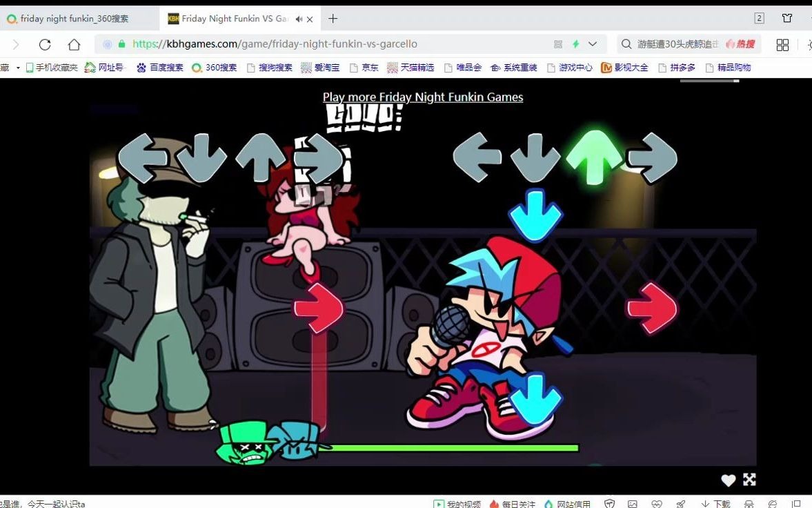
Task: Click the horizontal scrollbar thumb above the game
Action: (x=709, y=80)
